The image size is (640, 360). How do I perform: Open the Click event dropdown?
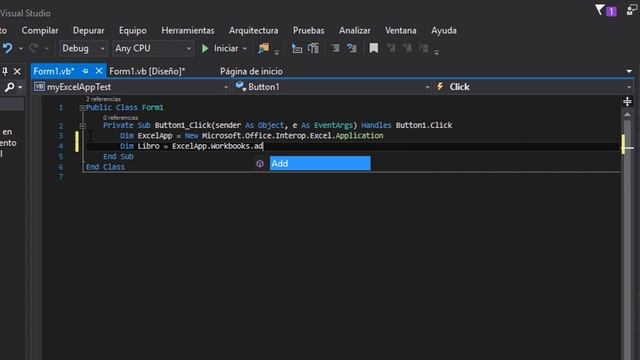coord(534,87)
